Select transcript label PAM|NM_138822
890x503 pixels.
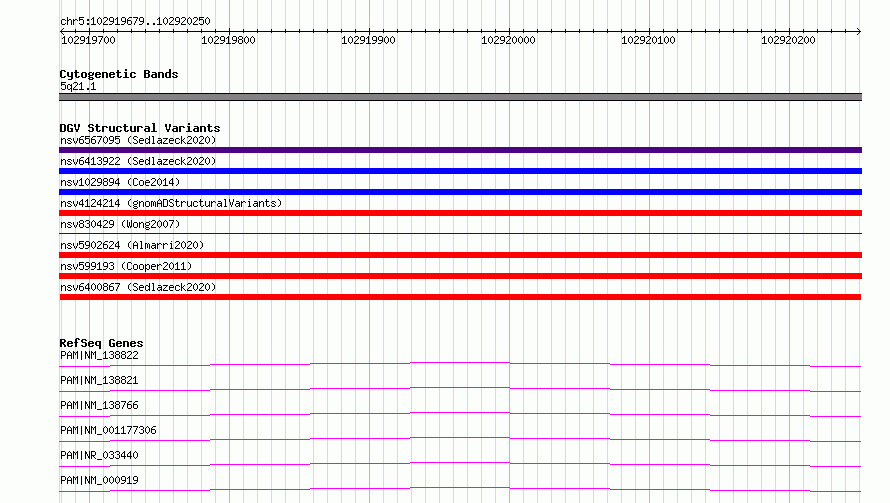pyautogui.click(x=99, y=355)
